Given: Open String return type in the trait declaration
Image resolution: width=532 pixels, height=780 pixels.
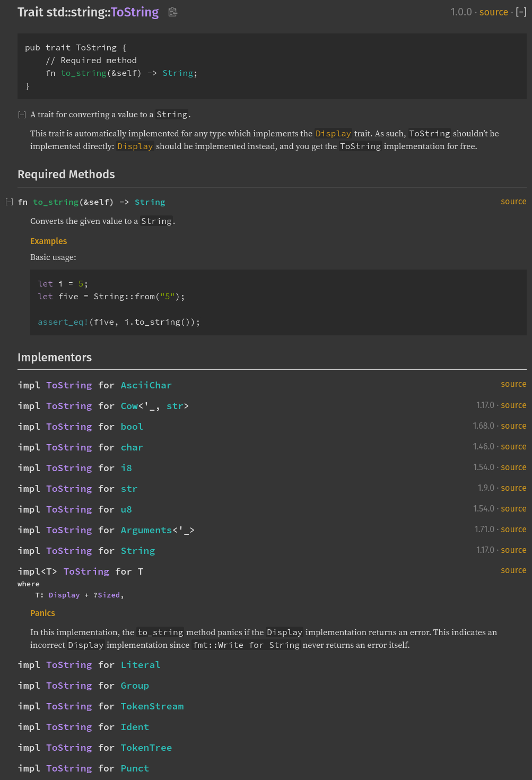Looking at the screenshot, I should coord(178,73).
